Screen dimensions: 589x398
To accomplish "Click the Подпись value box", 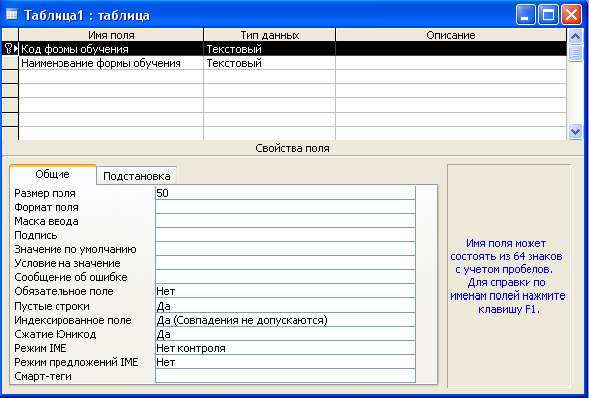I will tap(285, 235).
